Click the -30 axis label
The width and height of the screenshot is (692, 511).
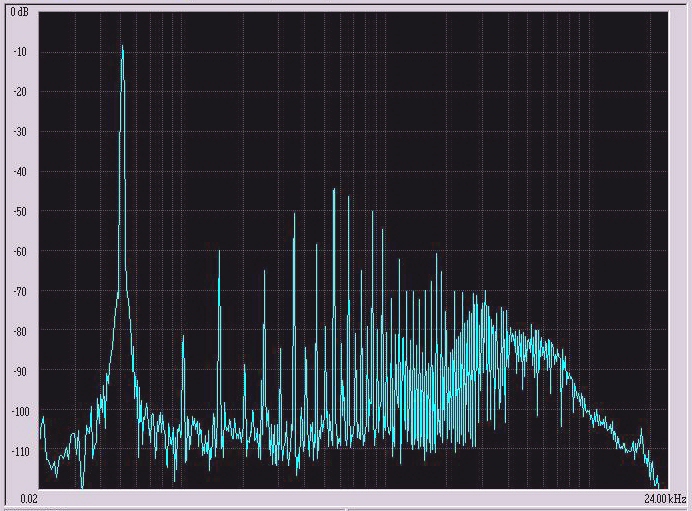tap(20, 132)
